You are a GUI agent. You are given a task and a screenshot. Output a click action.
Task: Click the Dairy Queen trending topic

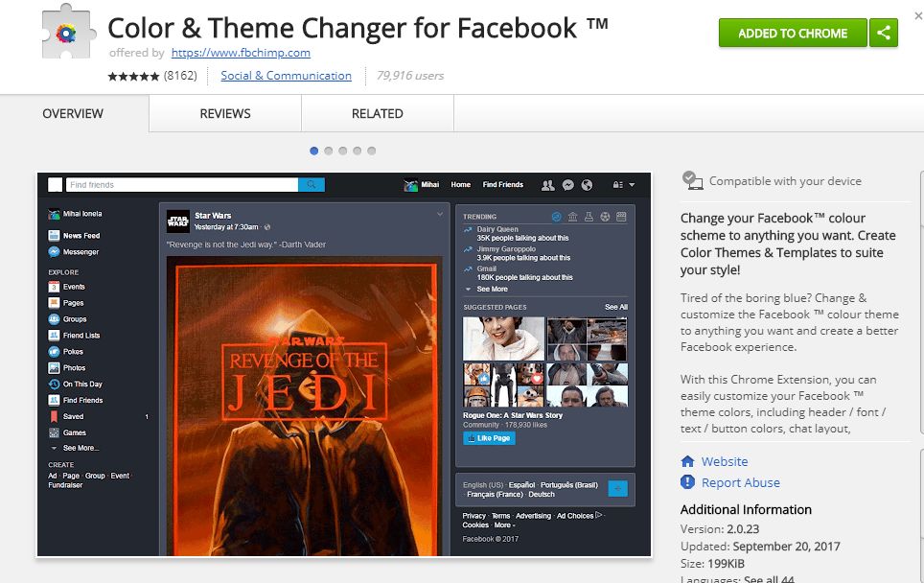click(497, 229)
